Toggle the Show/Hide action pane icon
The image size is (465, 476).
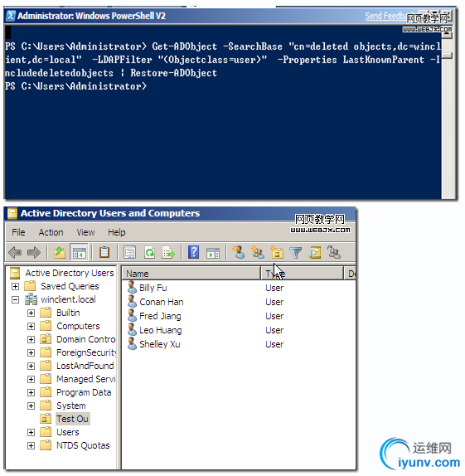213,252
